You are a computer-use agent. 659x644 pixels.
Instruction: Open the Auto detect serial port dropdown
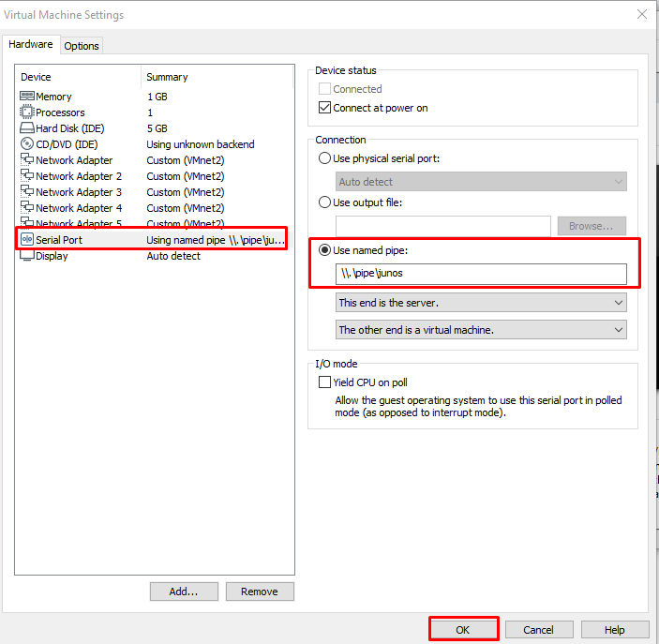(481, 182)
